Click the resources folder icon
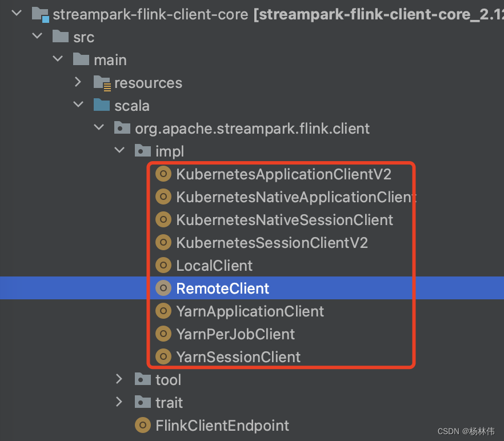This screenshot has height=441, width=504. pyautogui.click(x=102, y=83)
